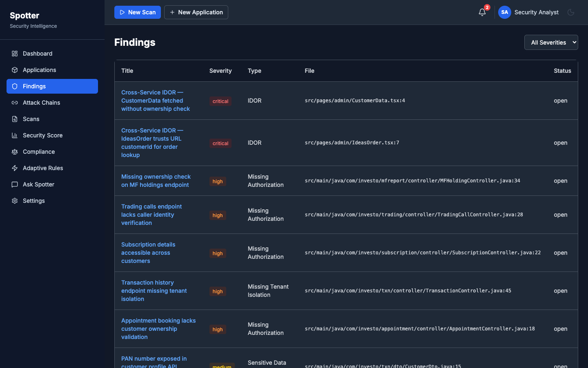
Task: Navigate to the Findings menu item
Action: click(34, 86)
